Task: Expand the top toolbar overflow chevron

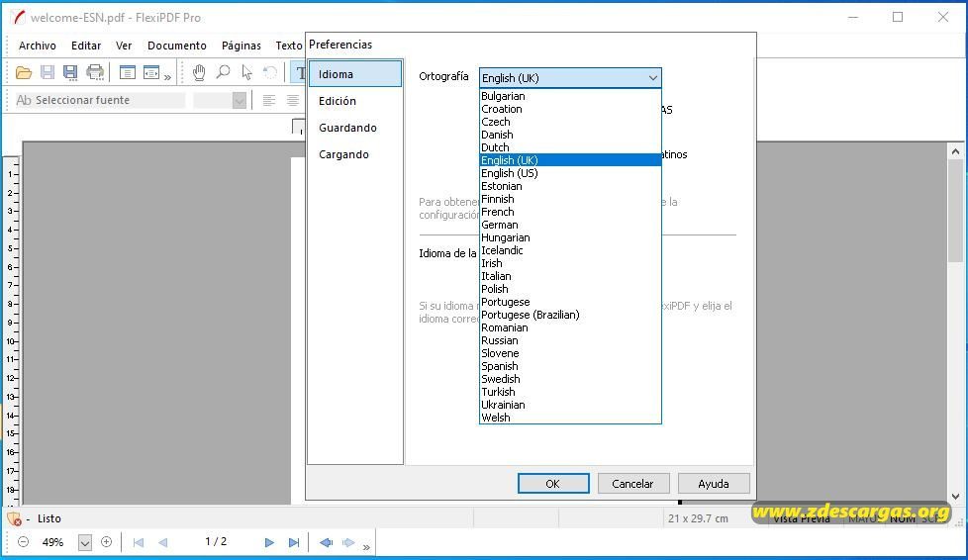Action: (x=167, y=76)
